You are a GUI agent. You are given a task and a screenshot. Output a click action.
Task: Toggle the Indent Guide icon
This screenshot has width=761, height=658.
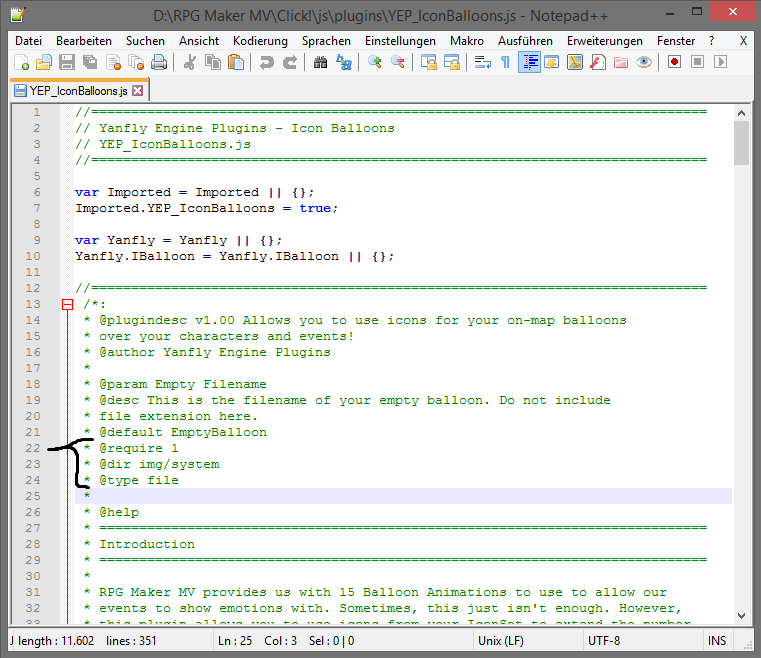pos(529,62)
